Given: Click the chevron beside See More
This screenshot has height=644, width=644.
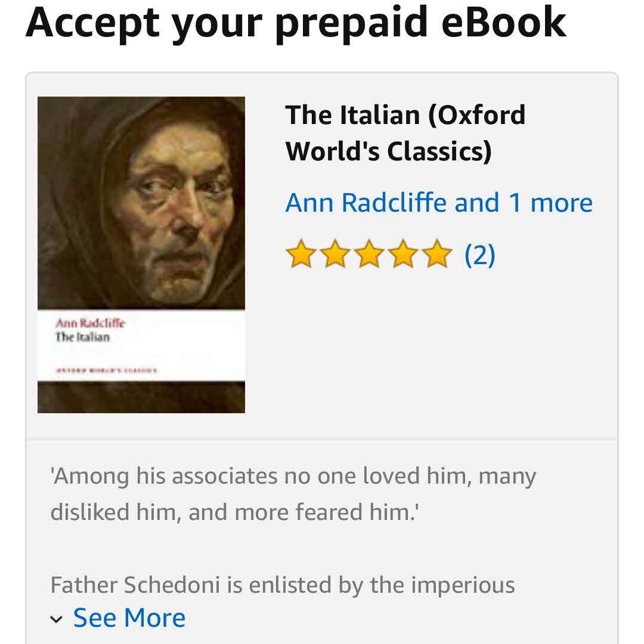Looking at the screenshot, I should [x=56, y=620].
